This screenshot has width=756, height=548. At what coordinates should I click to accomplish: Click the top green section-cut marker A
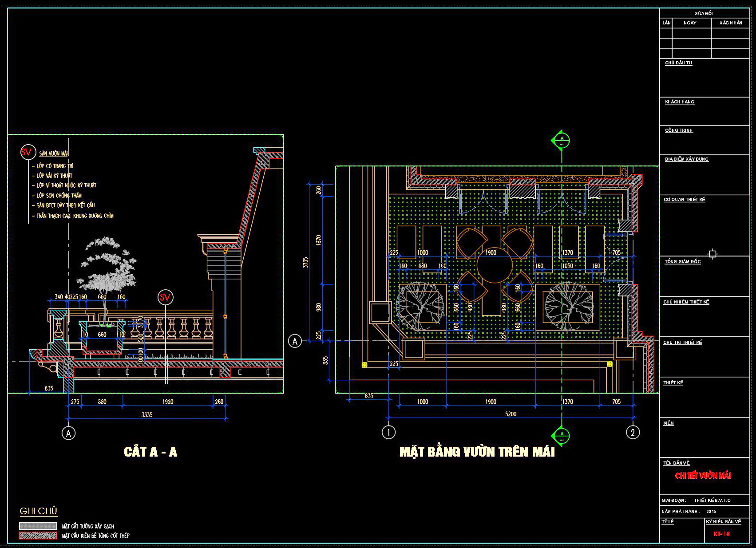(561, 141)
